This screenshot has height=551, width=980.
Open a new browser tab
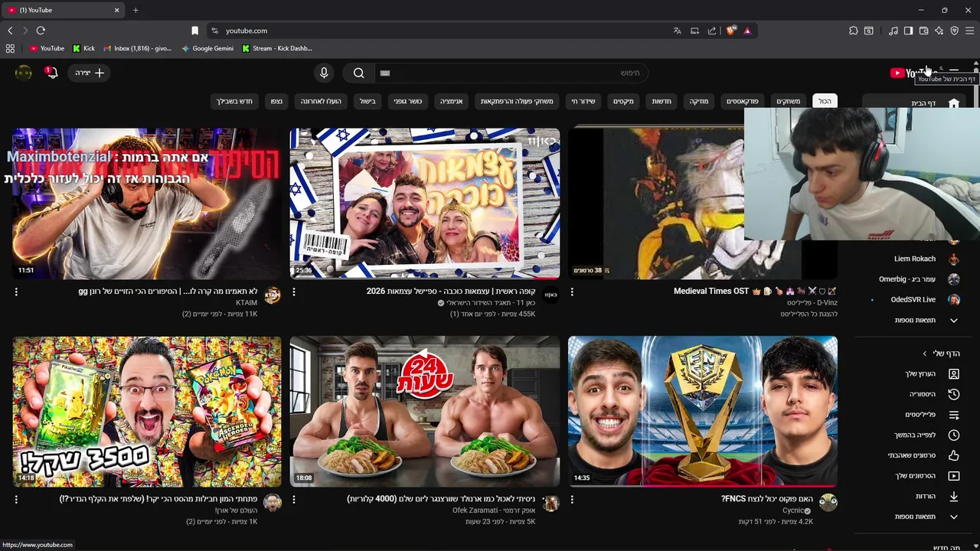[136, 10]
